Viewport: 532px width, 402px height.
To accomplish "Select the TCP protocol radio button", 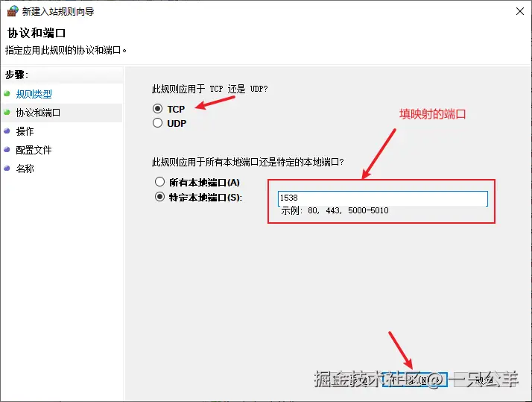I will click(157, 109).
